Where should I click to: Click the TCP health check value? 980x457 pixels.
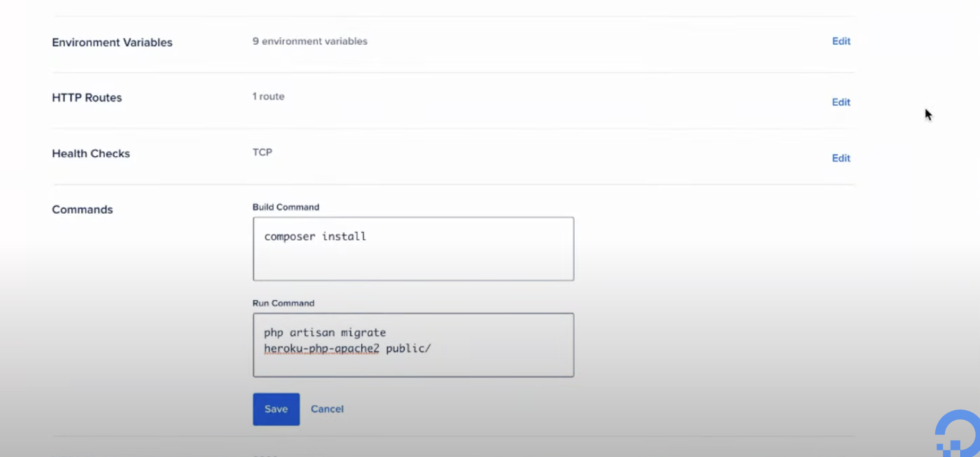[x=262, y=152]
